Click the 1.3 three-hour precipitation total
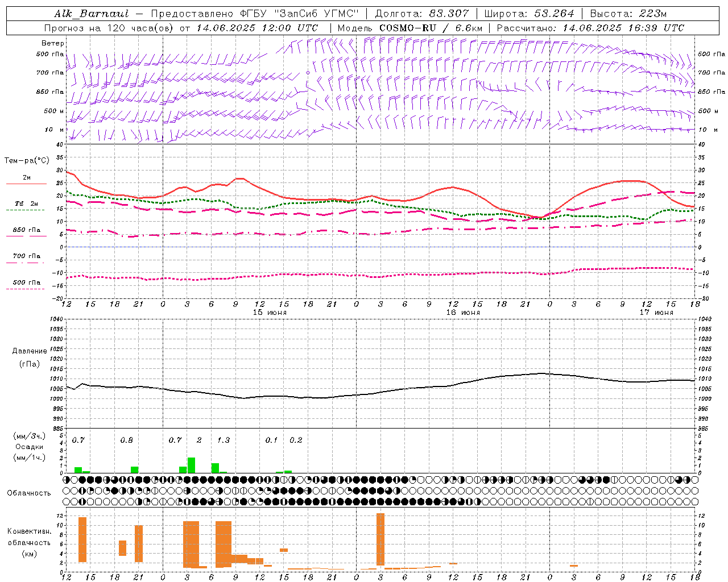Viewport: 728px width, 582px height. (224, 440)
